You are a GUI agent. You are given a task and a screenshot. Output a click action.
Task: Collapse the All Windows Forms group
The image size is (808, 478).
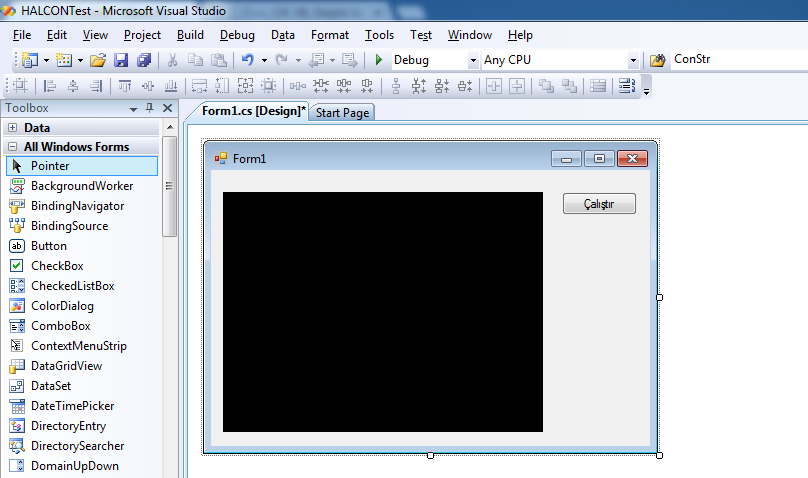[x=13, y=147]
